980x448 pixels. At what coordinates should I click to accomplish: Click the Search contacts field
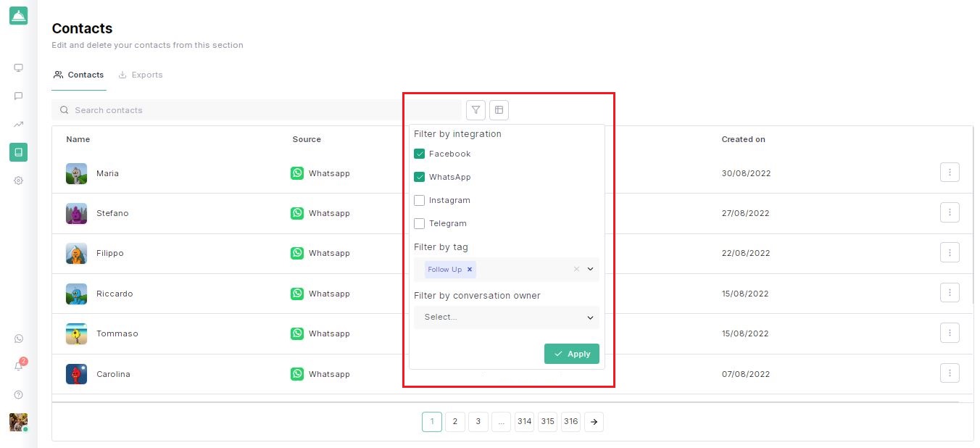point(254,110)
